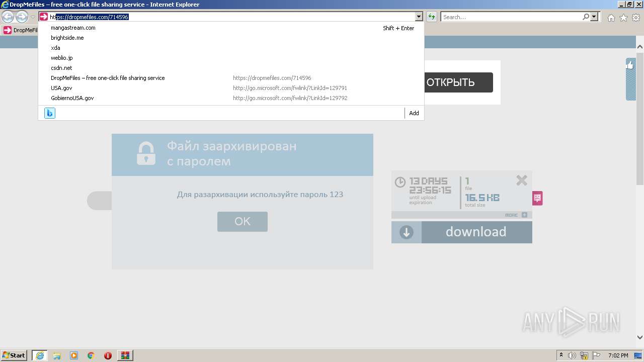Select the DropMeFiles browser tab
644x362 pixels.
pyautogui.click(x=20, y=30)
